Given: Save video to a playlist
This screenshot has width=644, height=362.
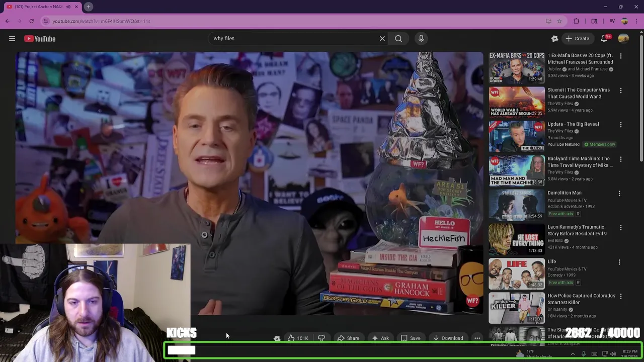Looking at the screenshot, I should pos(411,338).
